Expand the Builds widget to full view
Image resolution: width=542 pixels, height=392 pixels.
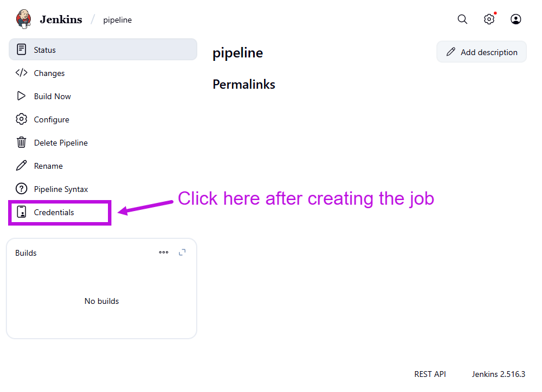tap(182, 252)
